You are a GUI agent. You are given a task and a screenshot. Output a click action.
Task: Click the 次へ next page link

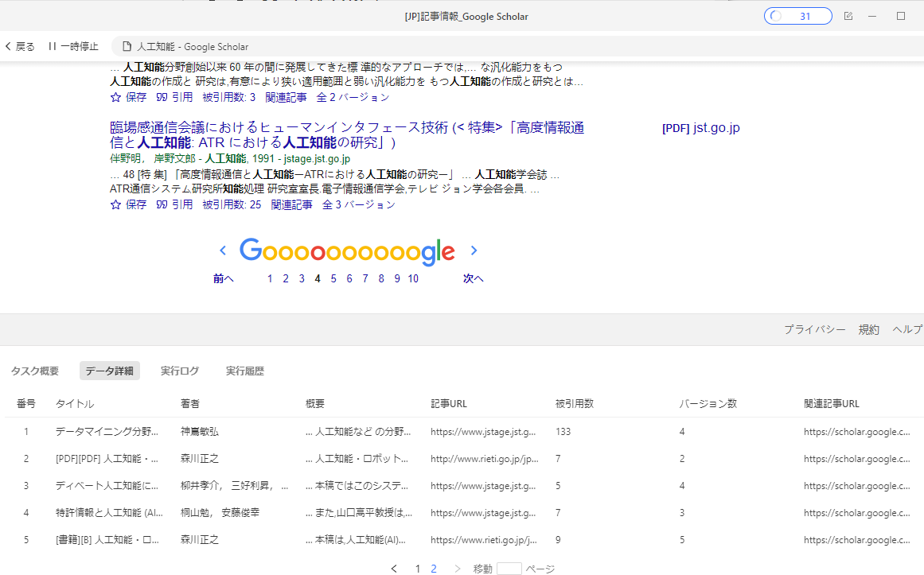point(474,278)
